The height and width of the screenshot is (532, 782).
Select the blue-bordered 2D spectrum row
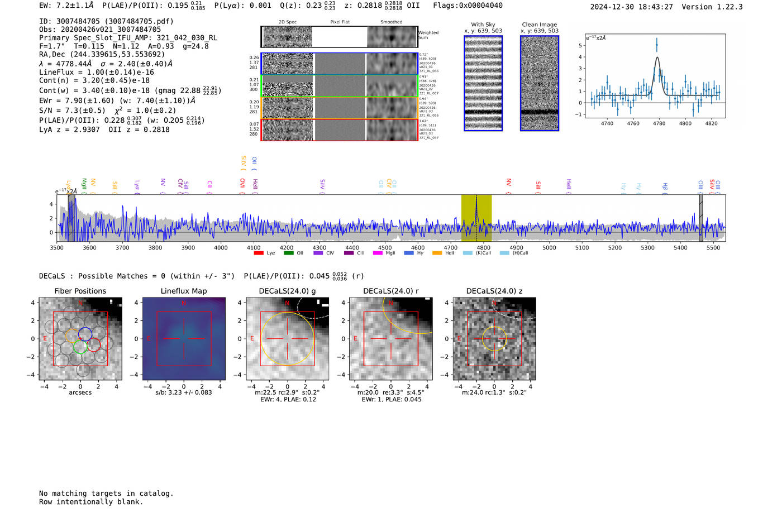pos(340,64)
